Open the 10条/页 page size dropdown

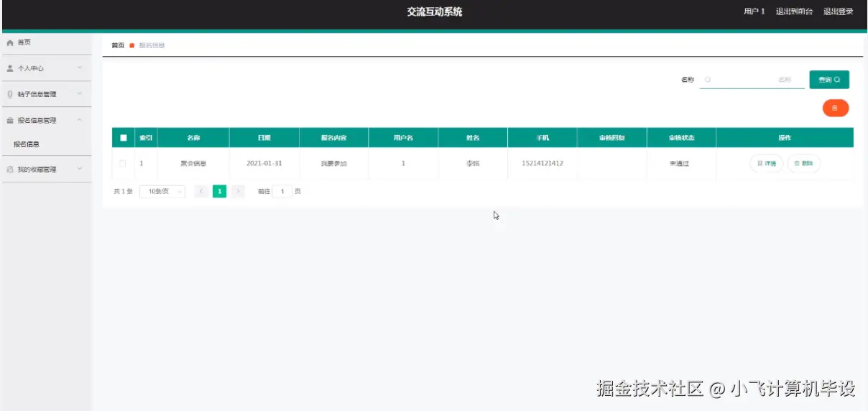tap(162, 192)
